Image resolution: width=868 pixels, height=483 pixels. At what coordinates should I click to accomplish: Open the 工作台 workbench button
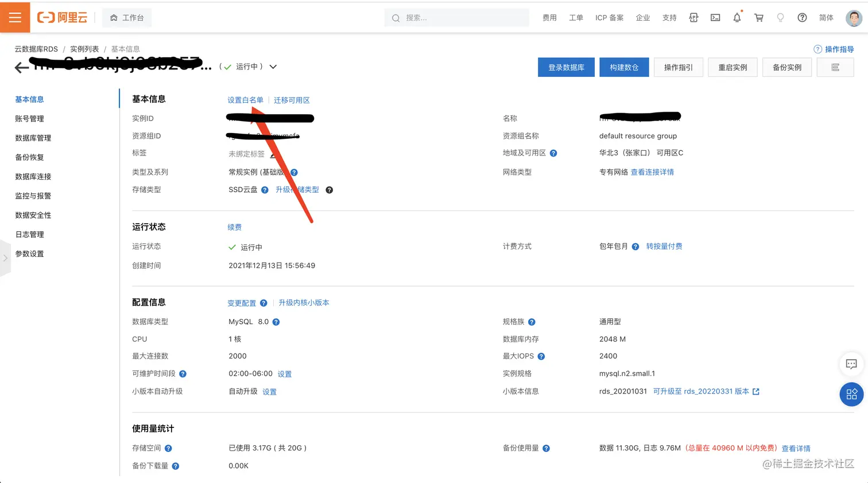point(127,18)
